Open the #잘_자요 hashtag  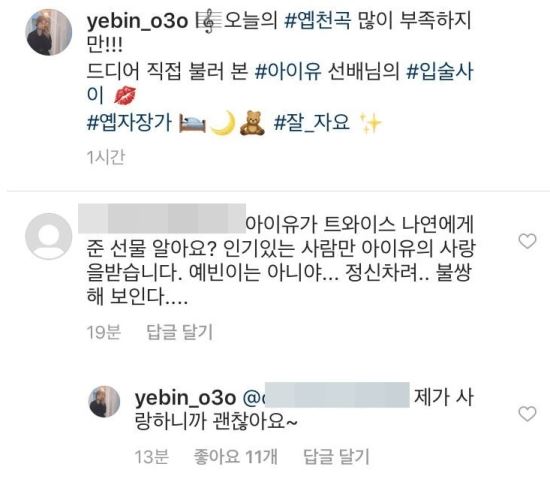click(311, 122)
